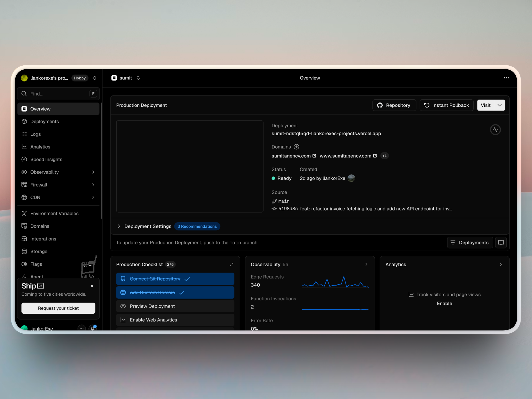
Task: Open Domains in the sidebar
Action: (58, 226)
